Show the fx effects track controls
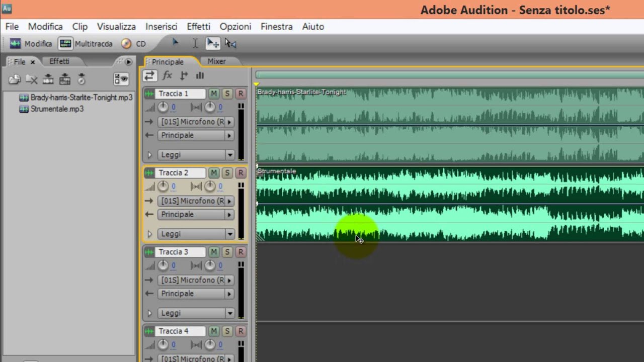The height and width of the screenshot is (362, 644). point(168,76)
